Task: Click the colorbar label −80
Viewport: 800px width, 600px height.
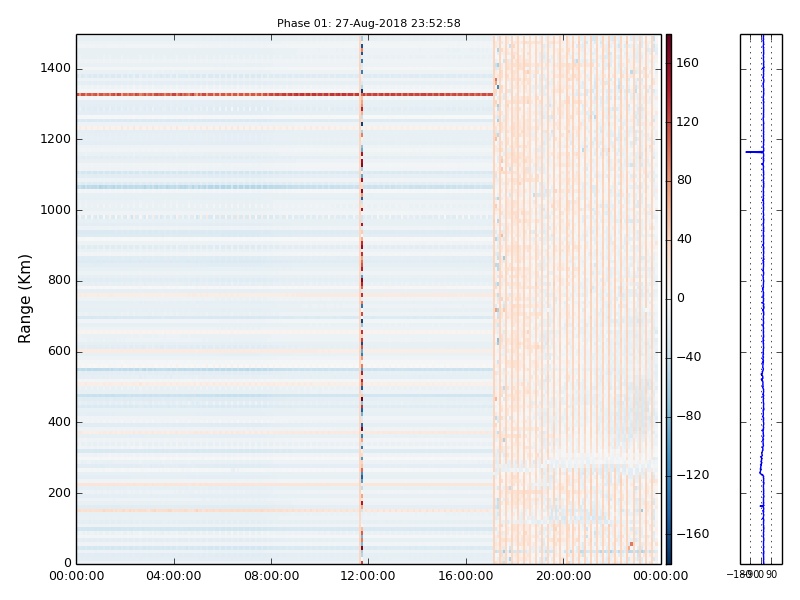Action: coord(689,416)
